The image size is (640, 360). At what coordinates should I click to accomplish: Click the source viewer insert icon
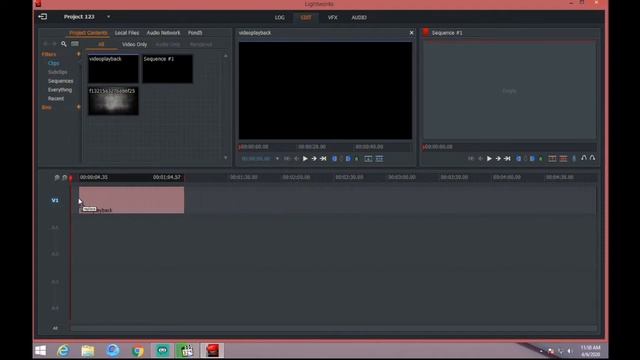[x=368, y=158]
